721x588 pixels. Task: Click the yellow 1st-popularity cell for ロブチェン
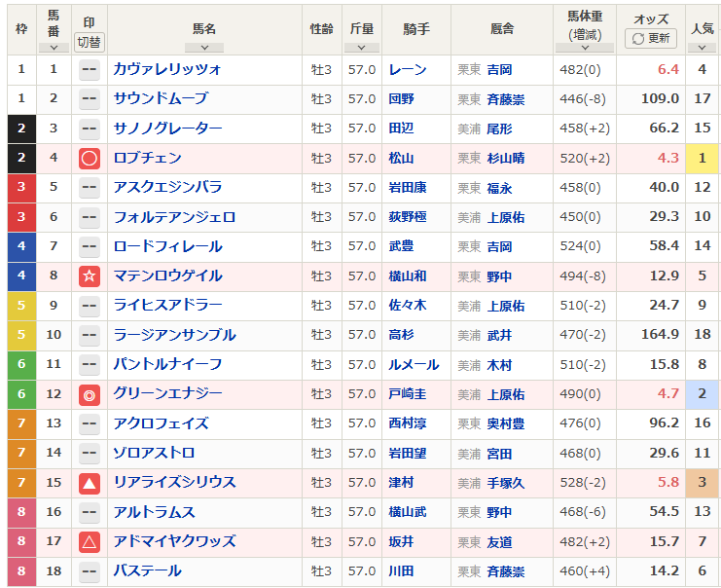(x=702, y=158)
